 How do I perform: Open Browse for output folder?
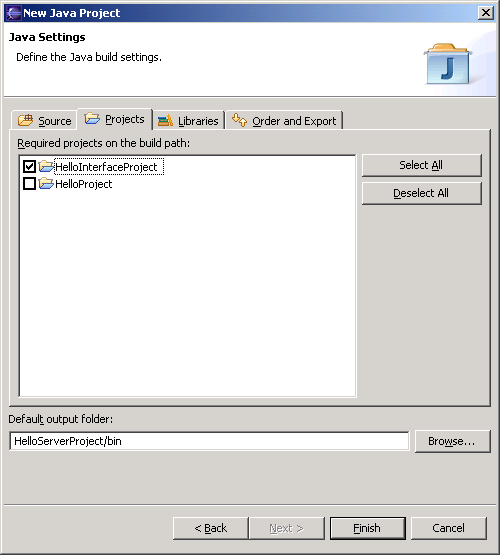click(x=453, y=441)
